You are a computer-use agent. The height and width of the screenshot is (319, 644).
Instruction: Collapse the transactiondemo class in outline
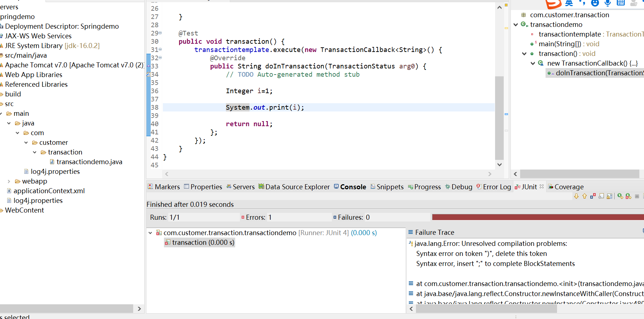516,25
